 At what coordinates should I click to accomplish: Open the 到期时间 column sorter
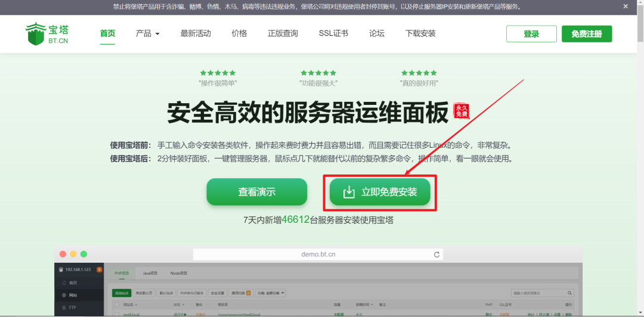364,304
